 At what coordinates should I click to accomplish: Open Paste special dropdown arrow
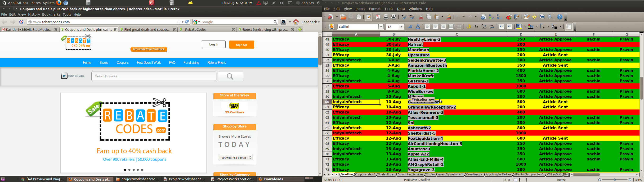click(x=442, y=17)
